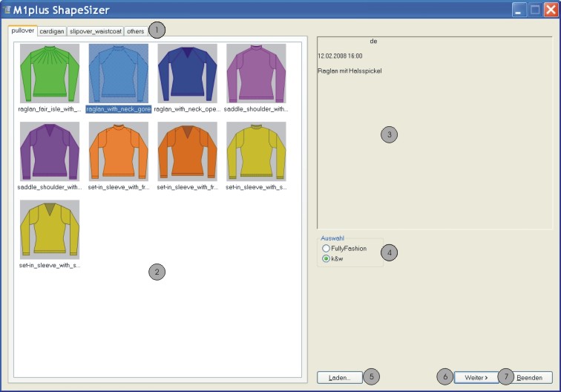Pick the yellow round-neck set-in_sleeve pullover
561x392 pixels.
pyautogui.click(x=256, y=151)
